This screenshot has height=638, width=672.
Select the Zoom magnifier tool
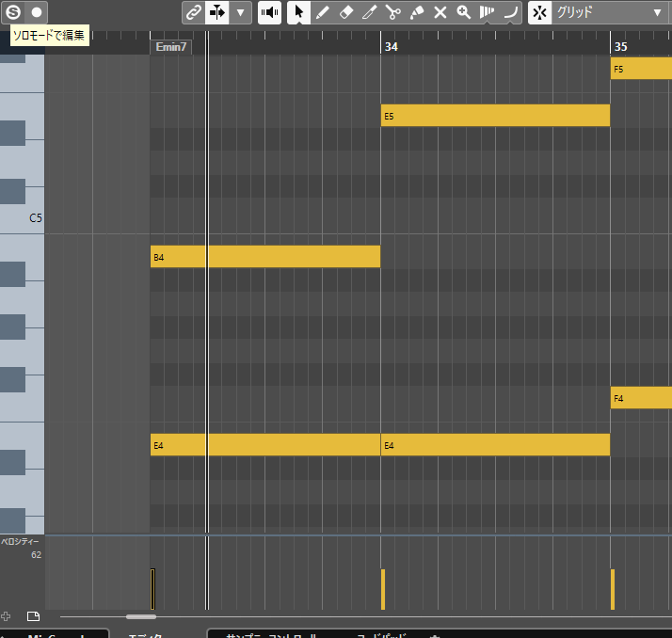coord(464,12)
